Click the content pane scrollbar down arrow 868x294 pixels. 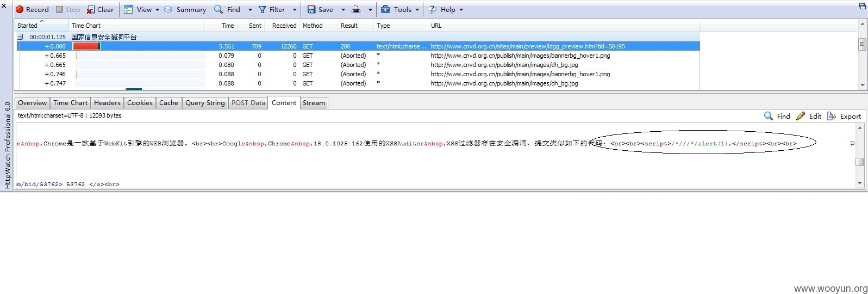[860, 183]
